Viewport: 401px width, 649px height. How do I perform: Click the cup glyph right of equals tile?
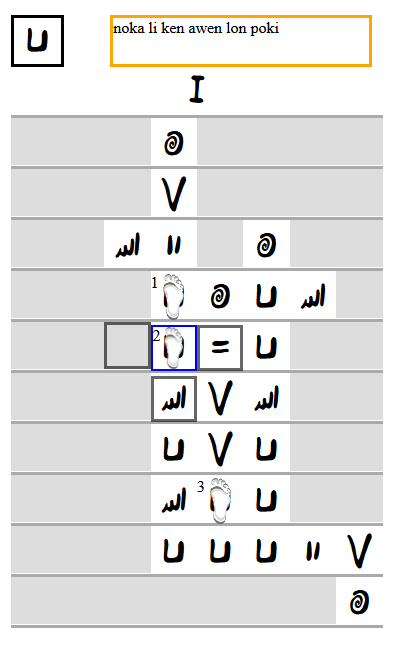coord(267,346)
